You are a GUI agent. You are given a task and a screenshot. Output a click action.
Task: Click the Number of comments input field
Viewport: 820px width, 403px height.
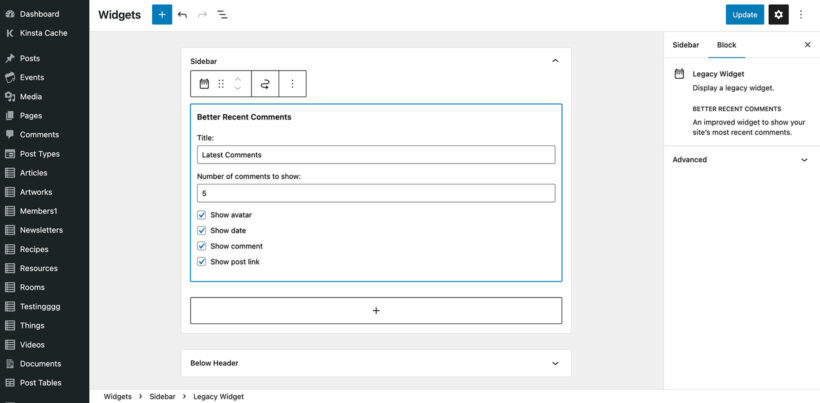pyautogui.click(x=376, y=193)
